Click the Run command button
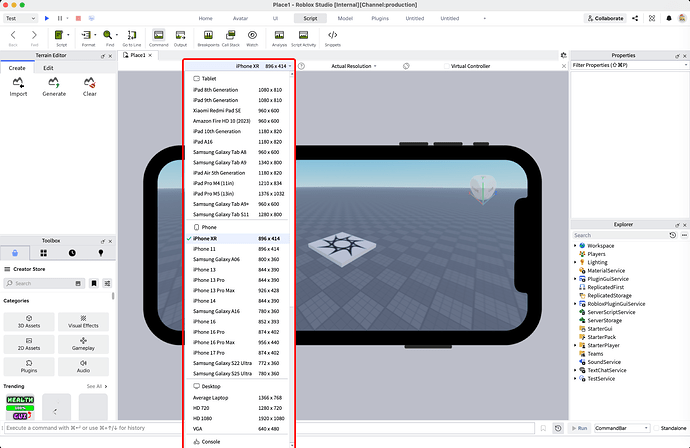Viewport: 690px width, 448px height. (x=580, y=428)
